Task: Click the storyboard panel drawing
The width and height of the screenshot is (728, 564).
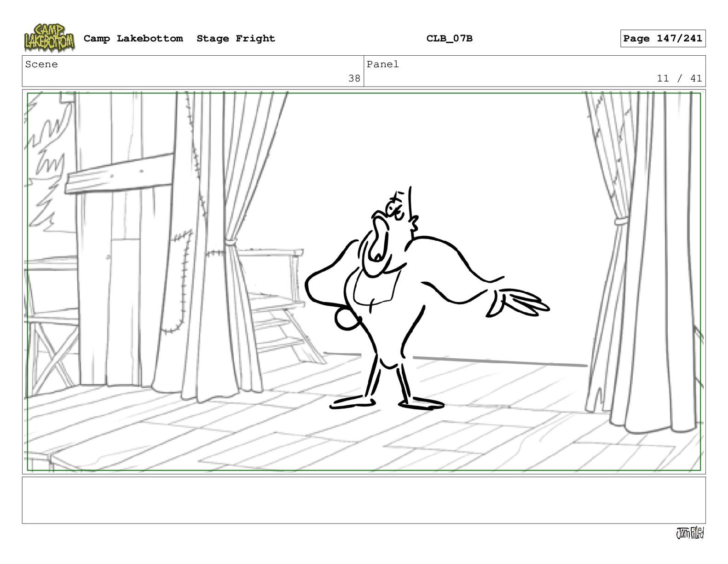Action: [364, 282]
